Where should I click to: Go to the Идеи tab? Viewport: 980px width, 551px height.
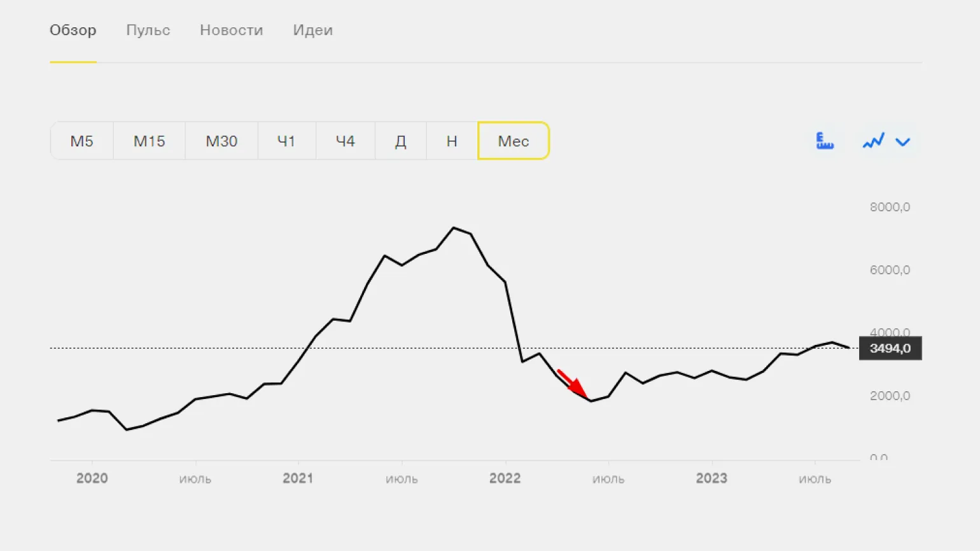312,30
